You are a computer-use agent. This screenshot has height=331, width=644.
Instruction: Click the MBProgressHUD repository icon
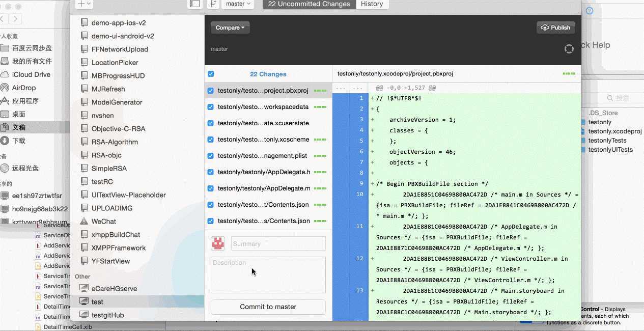(x=85, y=76)
